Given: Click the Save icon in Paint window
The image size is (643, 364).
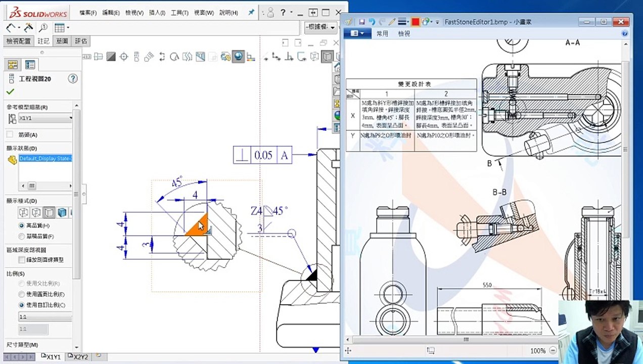Looking at the screenshot, I should pyautogui.click(x=362, y=22).
